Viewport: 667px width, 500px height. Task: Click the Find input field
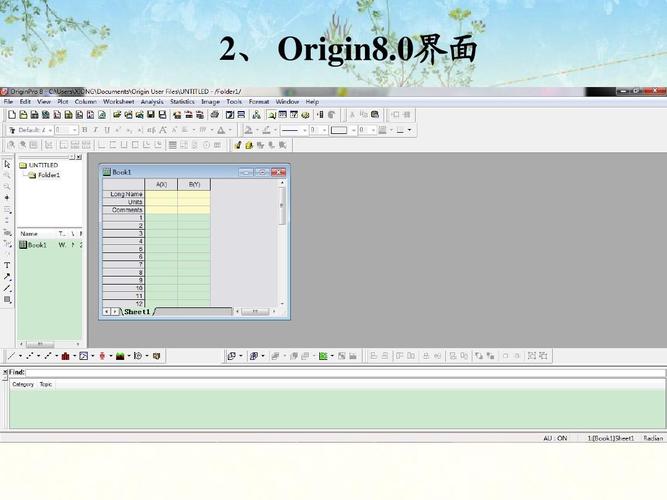[345, 373]
